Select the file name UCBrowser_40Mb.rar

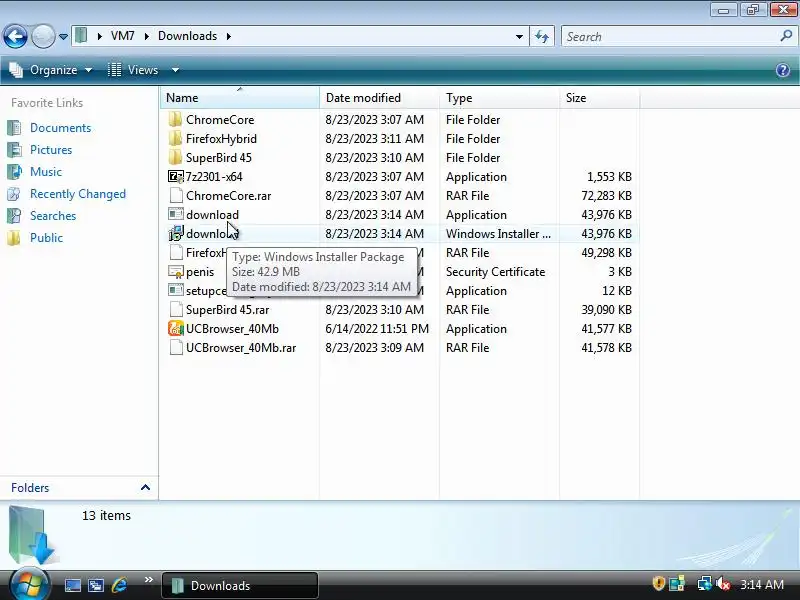pyautogui.click(x=241, y=347)
